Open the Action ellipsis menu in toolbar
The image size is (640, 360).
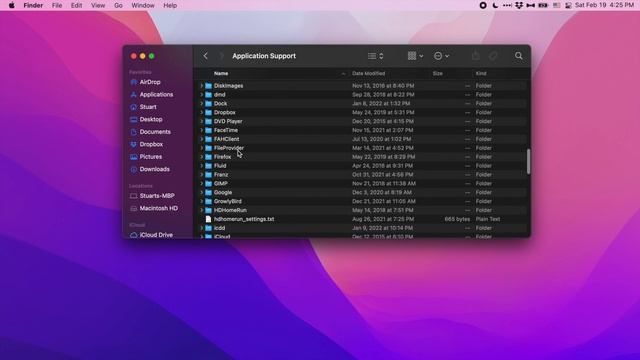(x=441, y=56)
